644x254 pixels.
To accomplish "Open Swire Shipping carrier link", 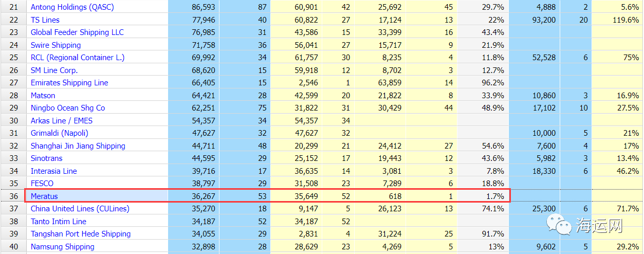I will [56, 45].
